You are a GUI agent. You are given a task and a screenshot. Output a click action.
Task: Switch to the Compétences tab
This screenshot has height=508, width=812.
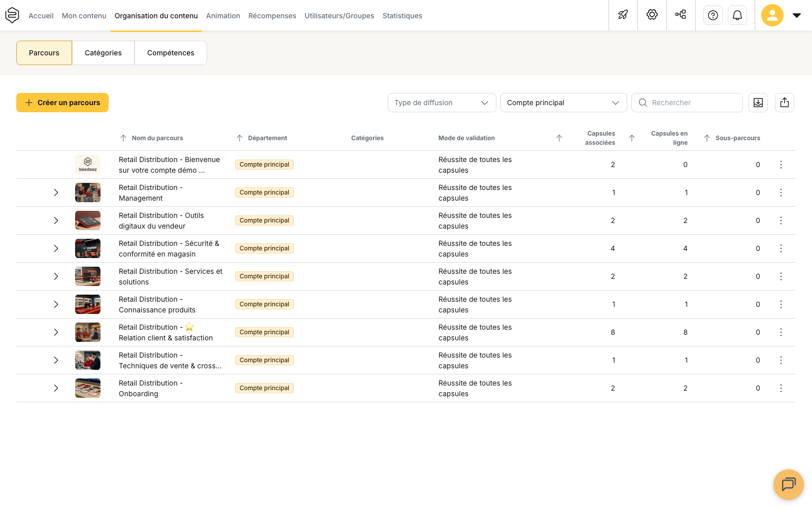(x=171, y=53)
